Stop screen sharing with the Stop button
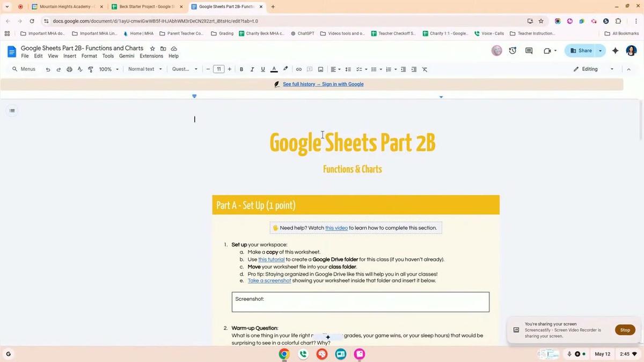 (625, 330)
